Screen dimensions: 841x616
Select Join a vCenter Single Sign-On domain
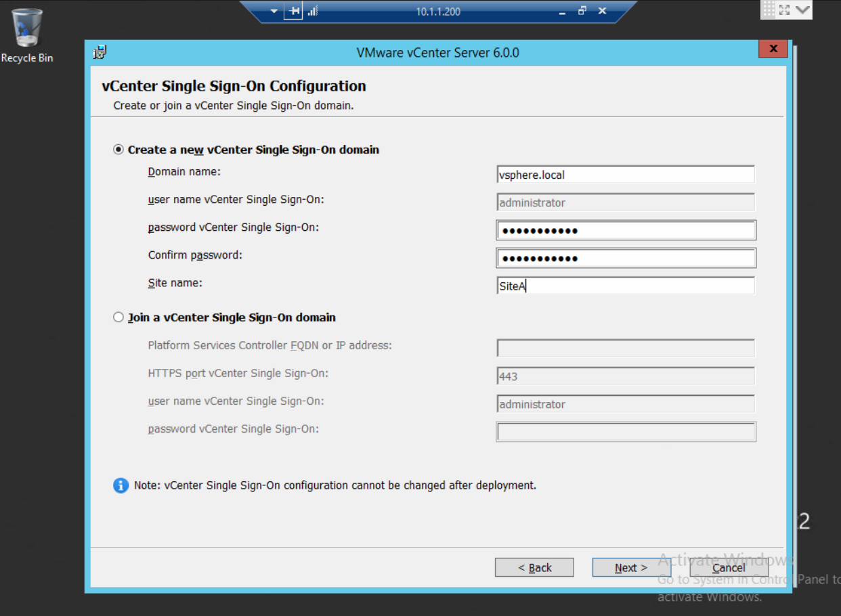coord(118,317)
